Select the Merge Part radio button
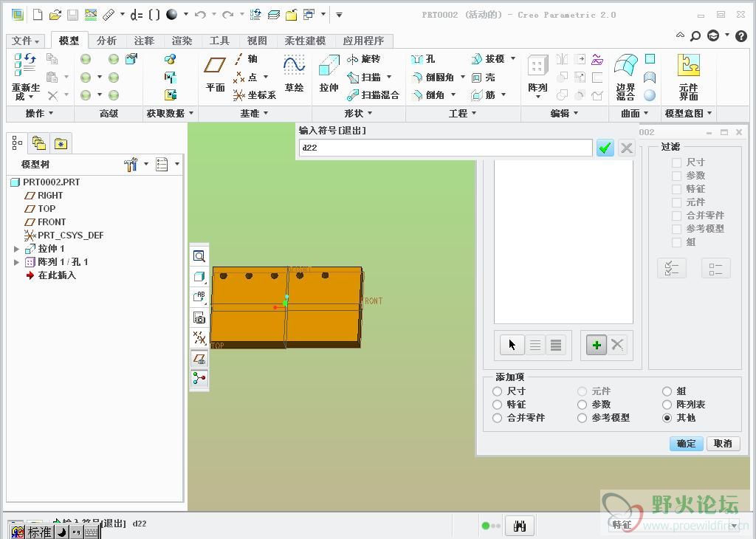756x539 pixels. [497, 418]
